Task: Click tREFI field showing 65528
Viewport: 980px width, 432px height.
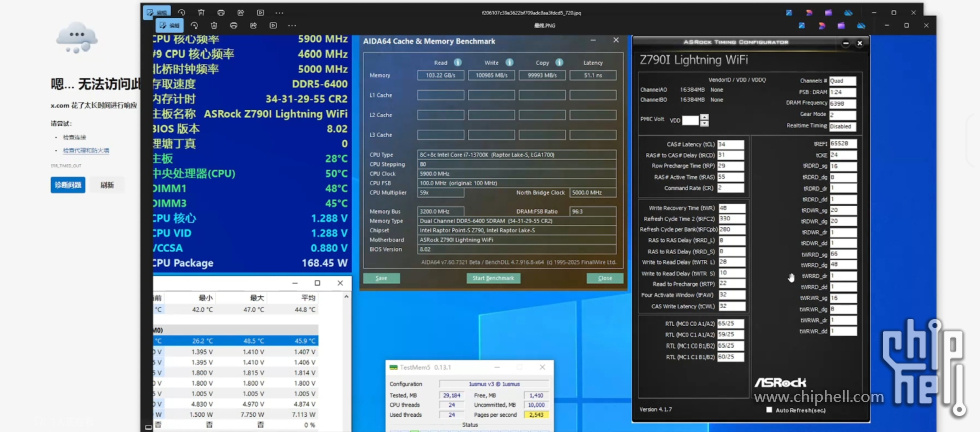Action: click(843, 143)
